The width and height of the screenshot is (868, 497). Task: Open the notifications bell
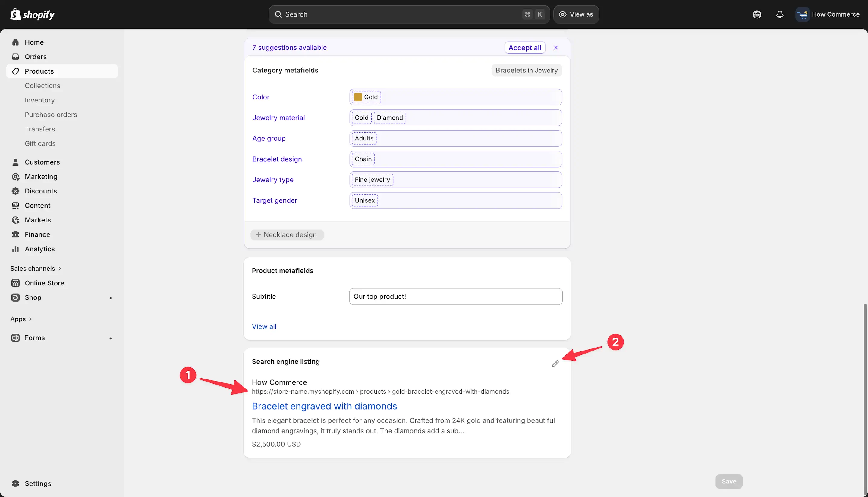click(x=780, y=14)
